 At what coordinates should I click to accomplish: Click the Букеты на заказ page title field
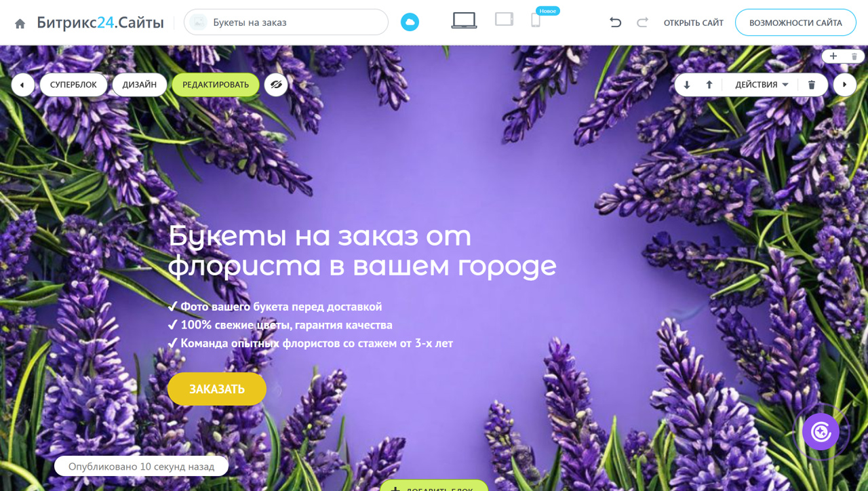point(285,22)
